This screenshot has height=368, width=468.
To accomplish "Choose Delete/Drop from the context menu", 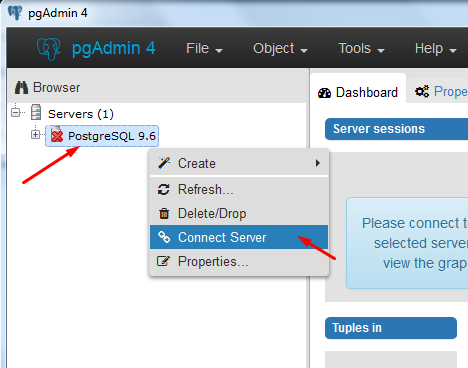I will [x=239, y=213].
